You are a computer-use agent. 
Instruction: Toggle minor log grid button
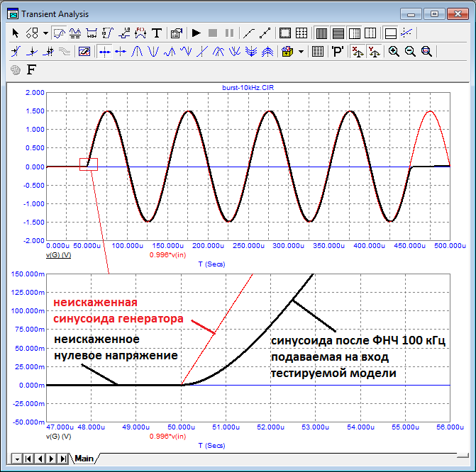(x=354, y=33)
